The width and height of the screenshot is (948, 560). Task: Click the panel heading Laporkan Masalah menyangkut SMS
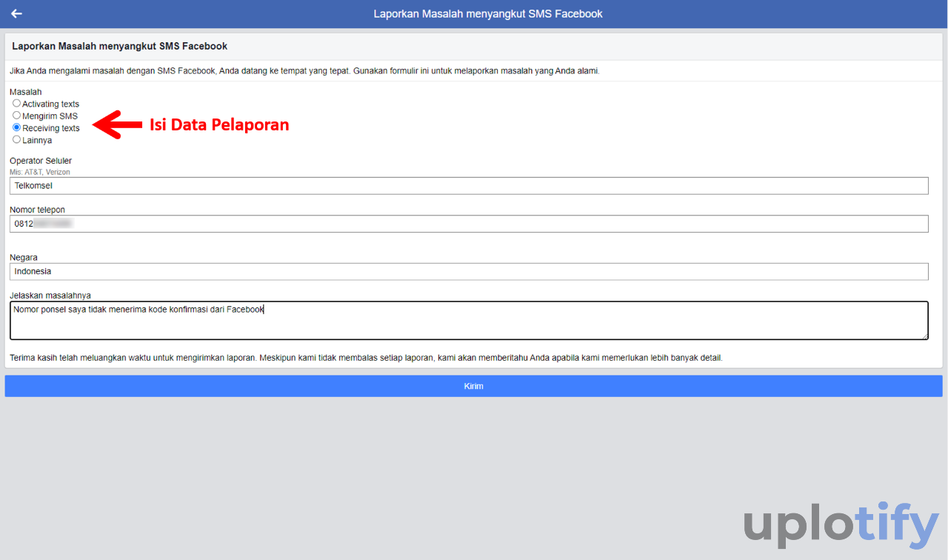click(119, 46)
